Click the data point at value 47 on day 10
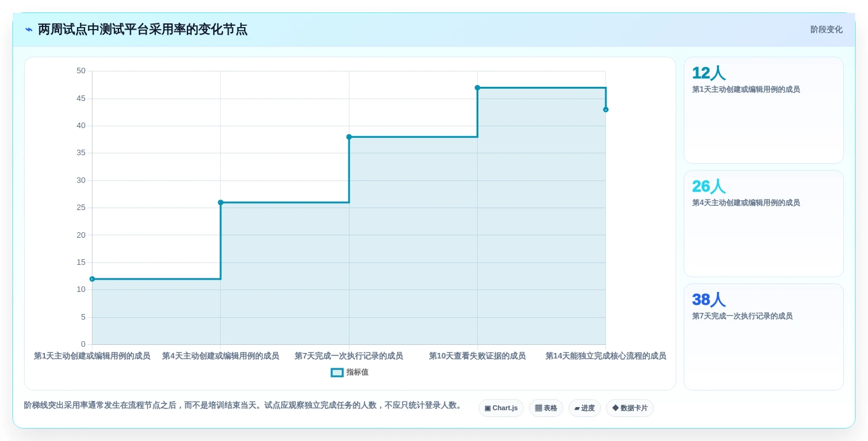Screen dimensions: 868x441 click(x=477, y=87)
